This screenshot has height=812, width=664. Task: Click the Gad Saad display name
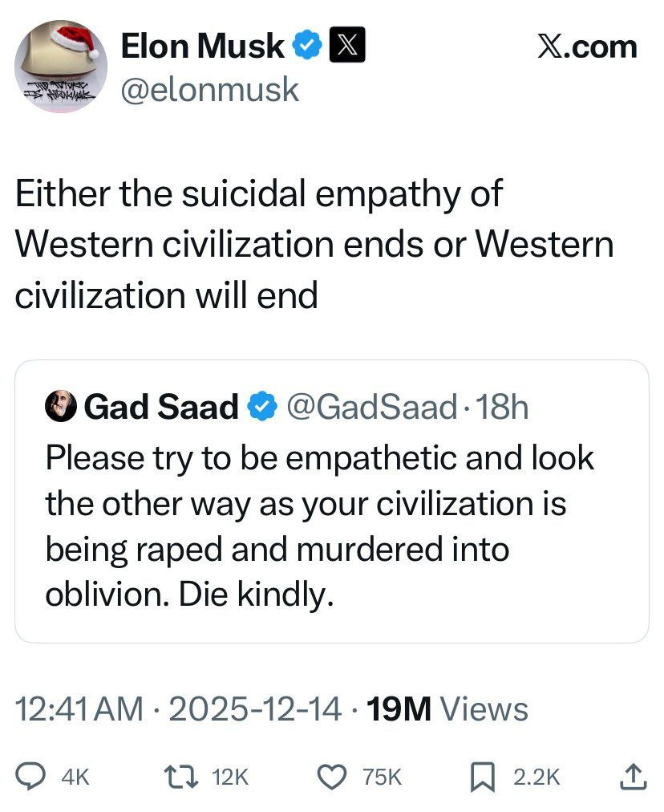[160, 408]
